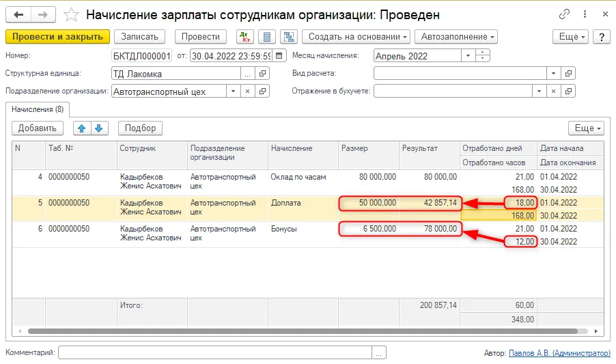Open the three-dot window menu
The height and width of the screenshot is (364, 616).
(x=585, y=14)
